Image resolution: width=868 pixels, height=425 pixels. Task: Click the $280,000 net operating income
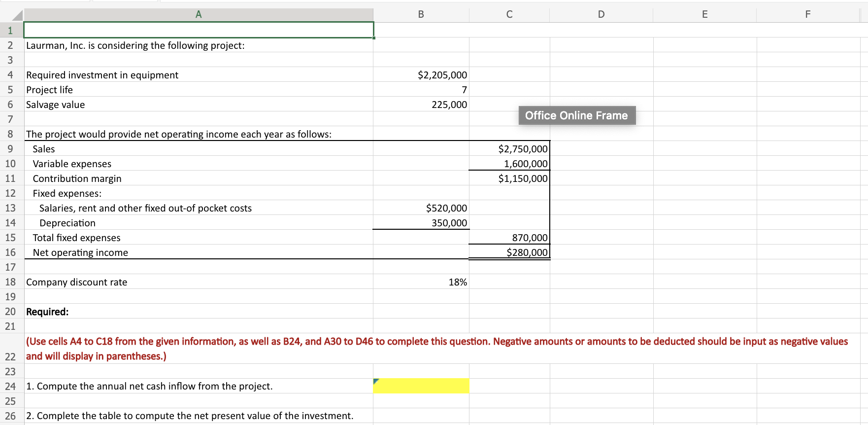pos(527,252)
